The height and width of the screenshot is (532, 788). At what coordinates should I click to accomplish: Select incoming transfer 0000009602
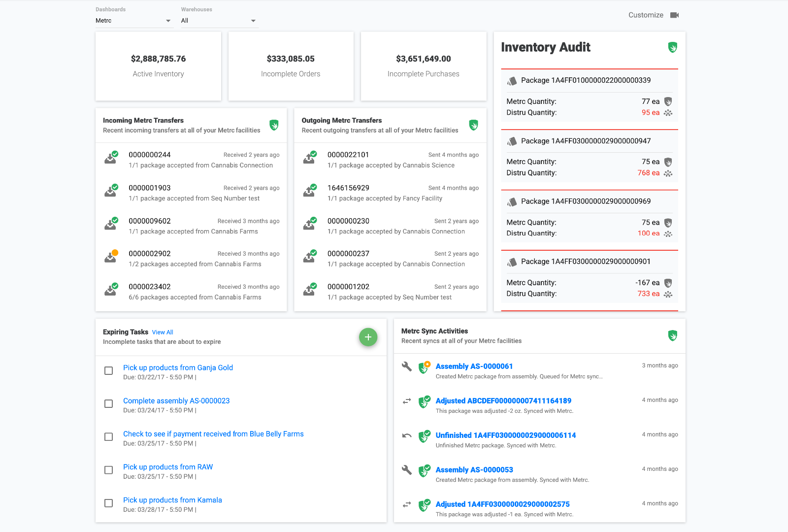point(191,226)
